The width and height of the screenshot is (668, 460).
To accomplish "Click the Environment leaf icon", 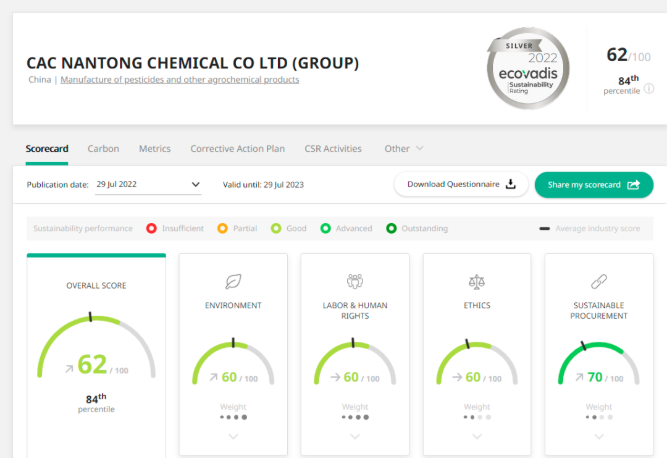I will click(x=233, y=281).
